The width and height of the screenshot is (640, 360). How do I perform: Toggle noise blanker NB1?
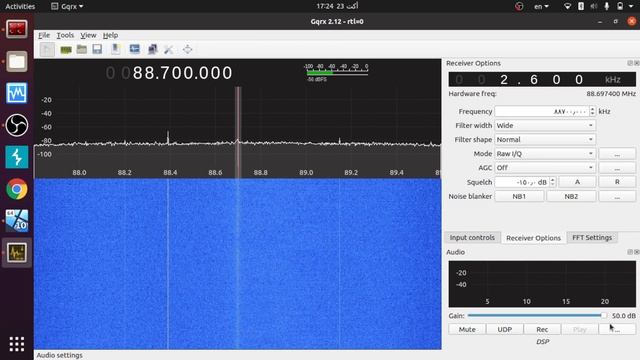pos(519,196)
